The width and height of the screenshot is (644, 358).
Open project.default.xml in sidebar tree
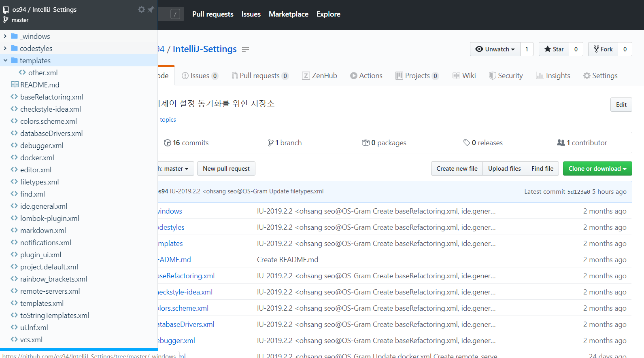click(x=49, y=267)
